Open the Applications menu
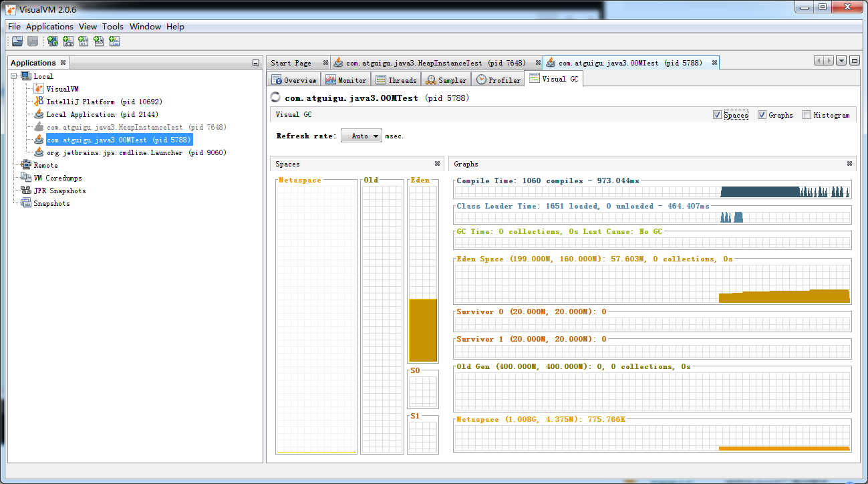Viewport: 868px width, 484px height. point(49,27)
